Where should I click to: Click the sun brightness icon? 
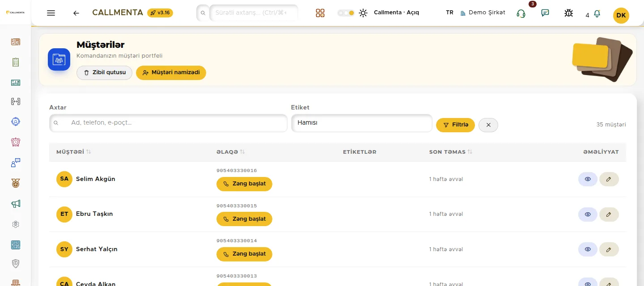tap(363, 13)
